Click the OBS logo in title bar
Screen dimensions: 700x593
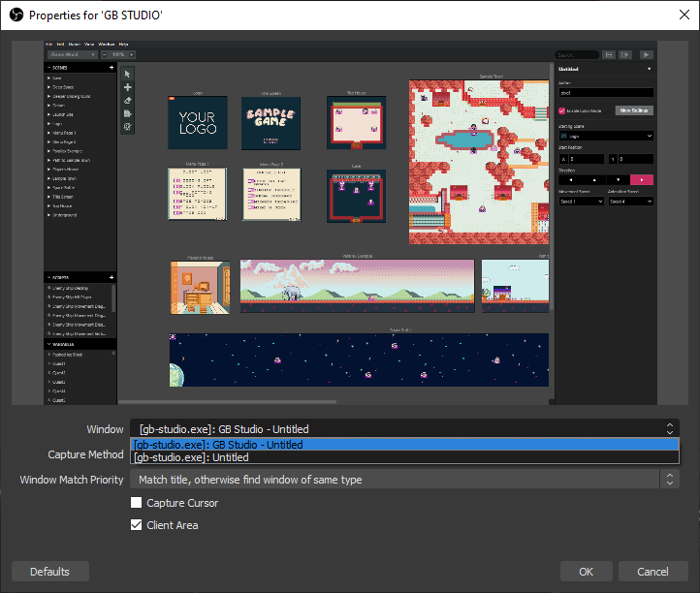pos(15,16)
